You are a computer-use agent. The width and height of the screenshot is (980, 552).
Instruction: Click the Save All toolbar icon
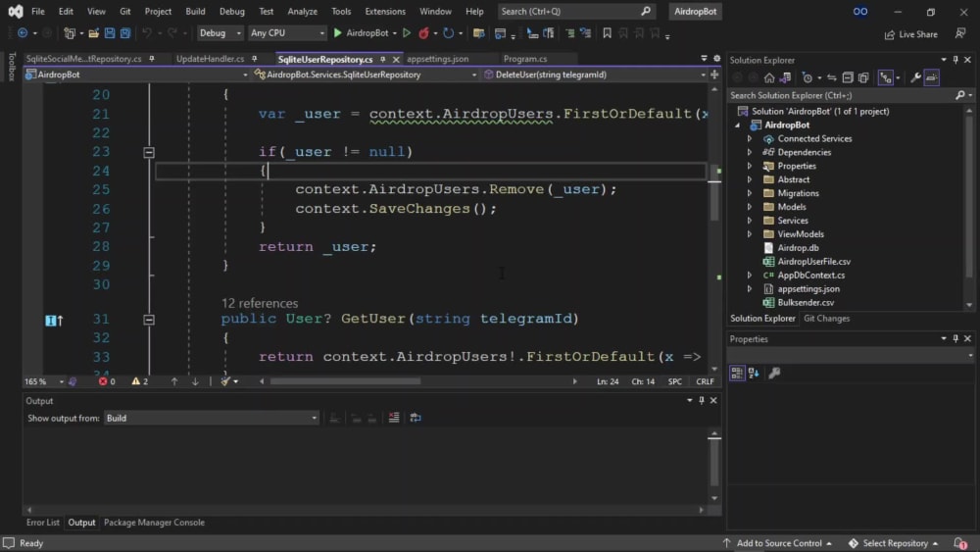tap(125, 33)
